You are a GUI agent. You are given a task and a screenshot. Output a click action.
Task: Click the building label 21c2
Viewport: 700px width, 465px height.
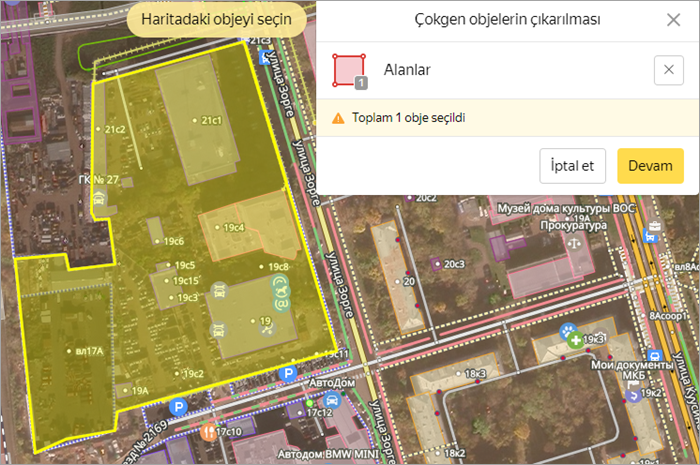115,129
